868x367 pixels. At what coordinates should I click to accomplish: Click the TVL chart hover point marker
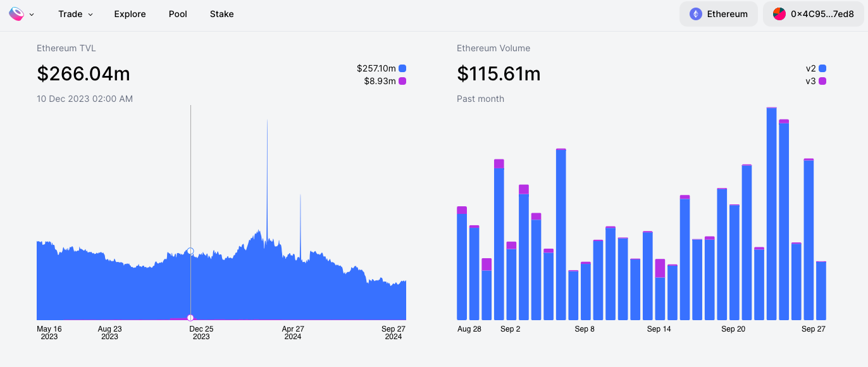[x=190, y=251]
